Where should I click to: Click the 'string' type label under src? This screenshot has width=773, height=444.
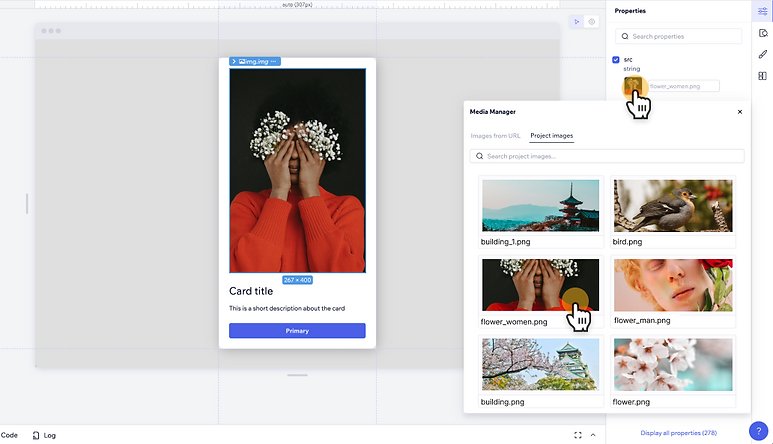click(x=632, y=69)
